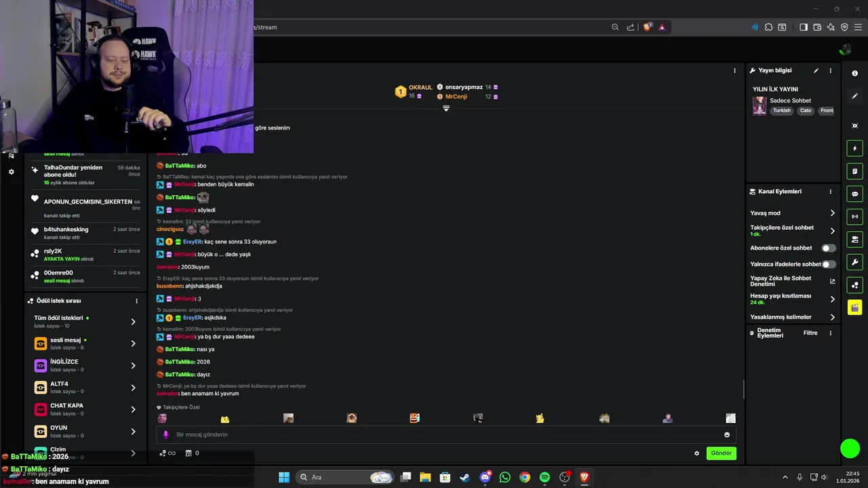The width and height of the screenshot is (868, 488).
Task: Expand Takipçilere özel sohbet options
Action: click(832, 231)
